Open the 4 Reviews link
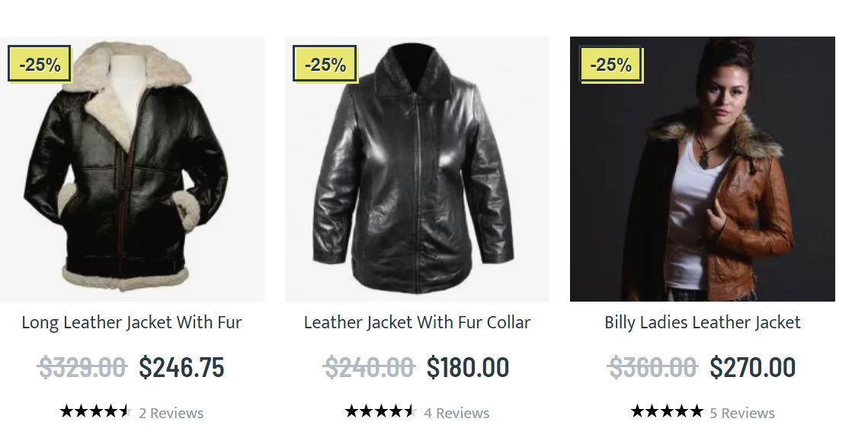868x441 pixels. pyautogui.click(x=456, y=413)
